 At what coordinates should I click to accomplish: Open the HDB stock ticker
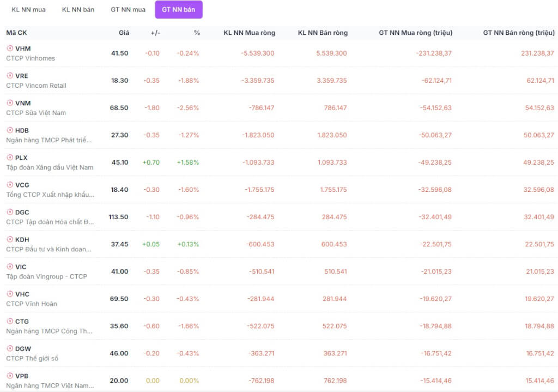22,131
